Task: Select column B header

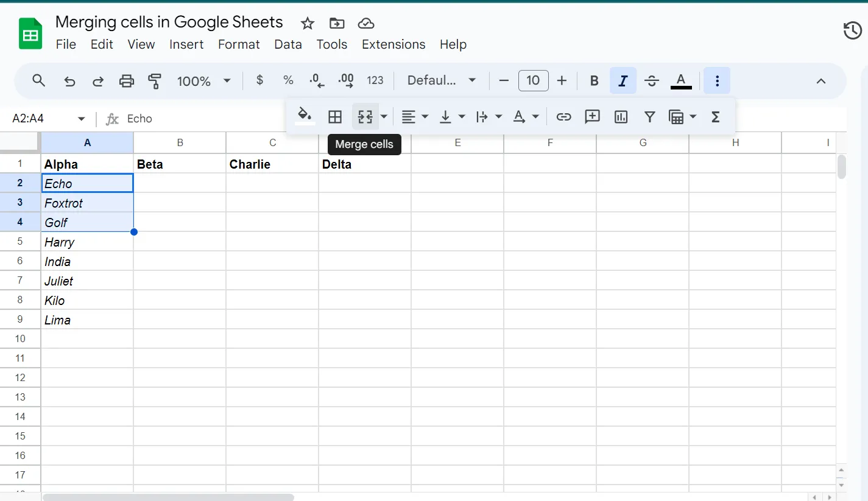Action: click(180, 142)
